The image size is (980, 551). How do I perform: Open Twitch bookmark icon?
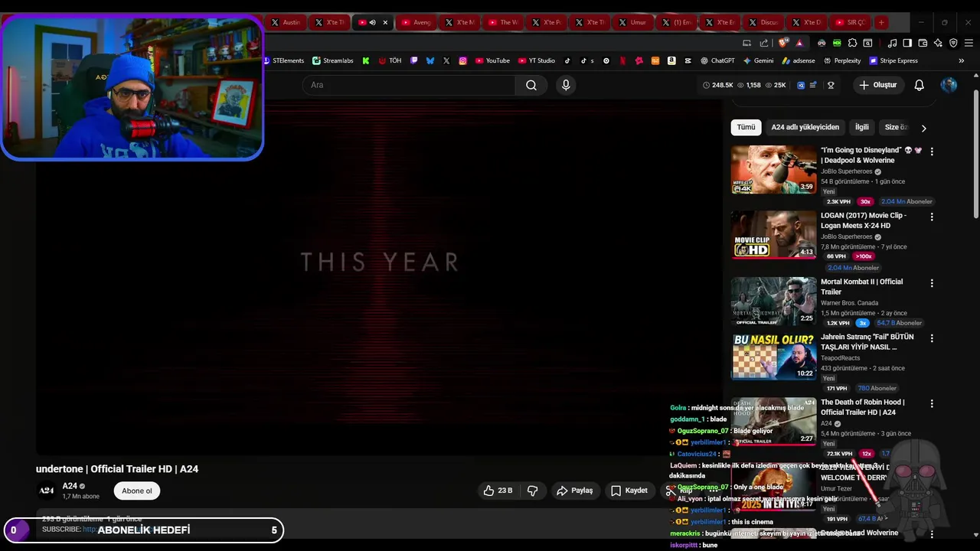pos(413,60)
